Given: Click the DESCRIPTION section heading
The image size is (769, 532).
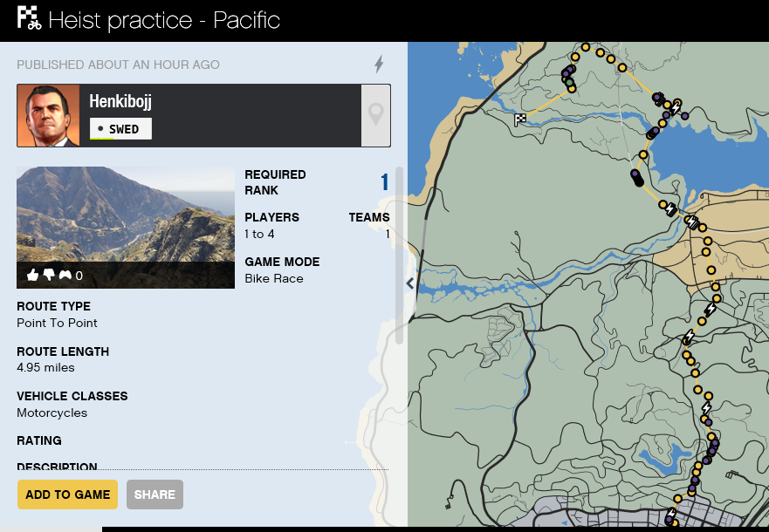Looking at the screenshot, I should pos(57,466).
